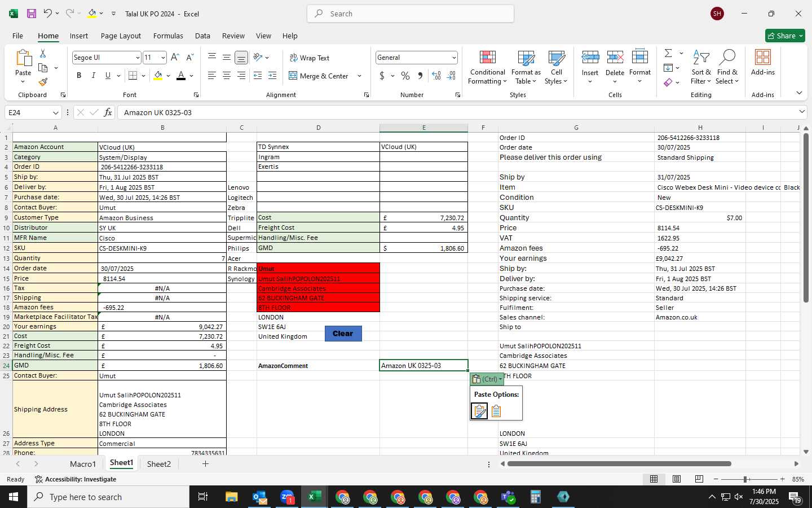
Task: Click the Save icon in title bar
Action: 32,14
